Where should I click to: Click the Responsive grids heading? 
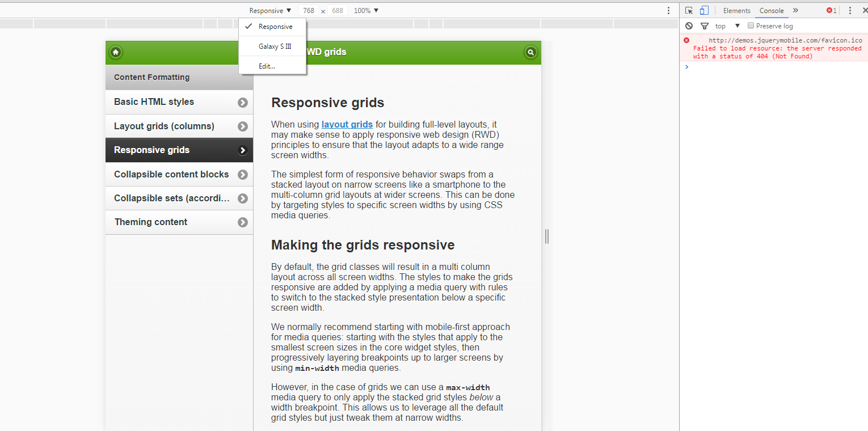[x=328, y=103]
